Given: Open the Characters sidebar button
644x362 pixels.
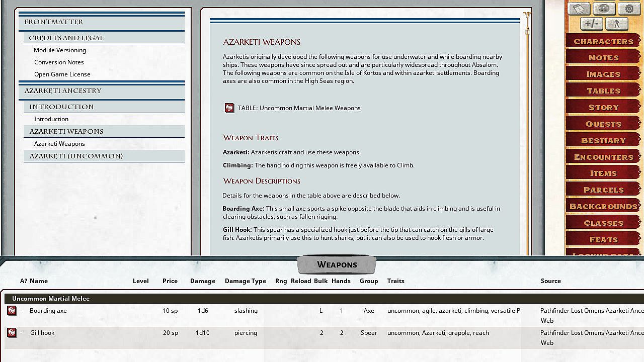Looking at the screenshot, I should (603, 41).
